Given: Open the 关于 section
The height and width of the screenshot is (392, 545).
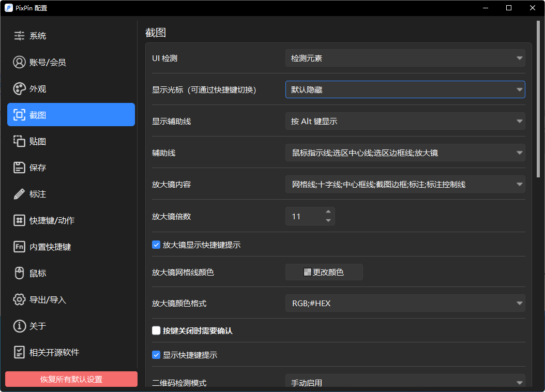Looking at the screenshot, I should [19, 326].
